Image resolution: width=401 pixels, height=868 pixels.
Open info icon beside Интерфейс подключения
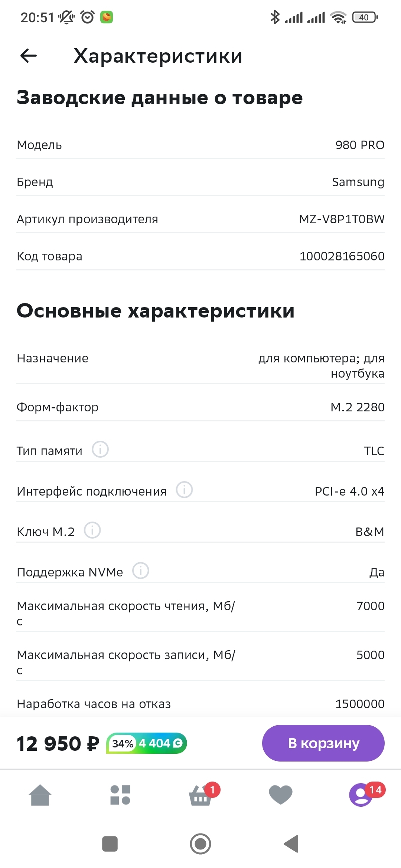[x=184, y=490]
